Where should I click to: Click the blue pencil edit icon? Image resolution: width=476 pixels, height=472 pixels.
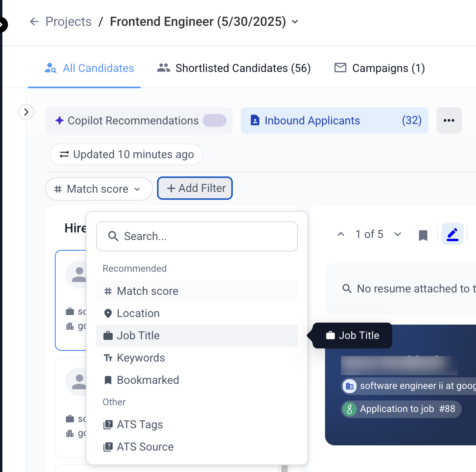[x=452, y=234]
